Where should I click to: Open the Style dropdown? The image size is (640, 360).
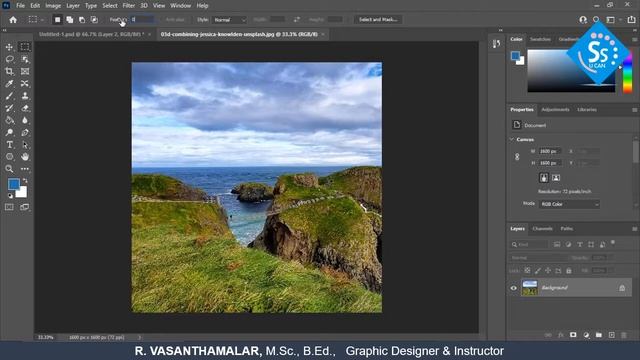click(229, 20)
